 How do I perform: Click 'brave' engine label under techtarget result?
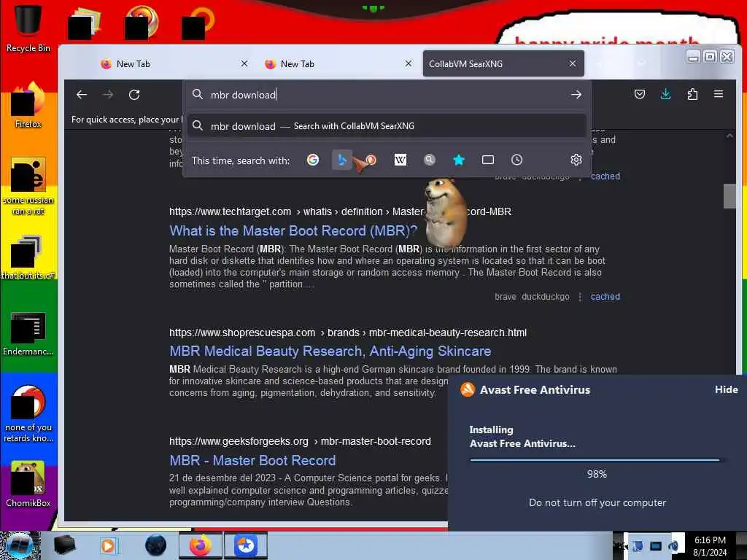click(x=505, y=297)
